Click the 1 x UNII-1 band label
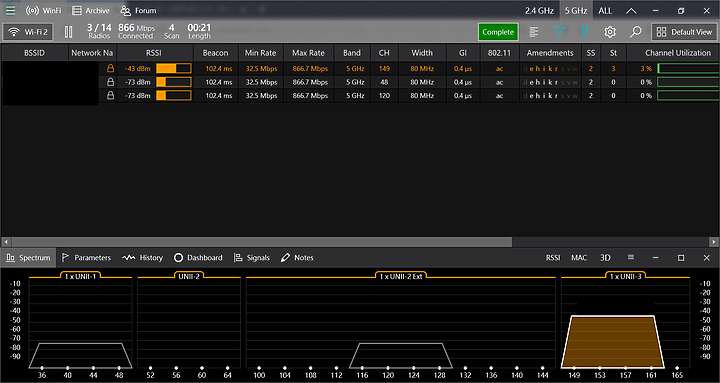 (x=80, y=276)
